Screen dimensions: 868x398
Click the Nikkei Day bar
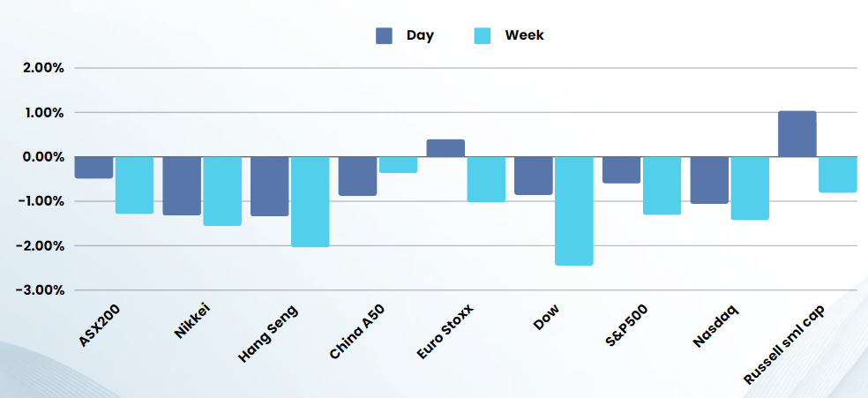point(182,185)
